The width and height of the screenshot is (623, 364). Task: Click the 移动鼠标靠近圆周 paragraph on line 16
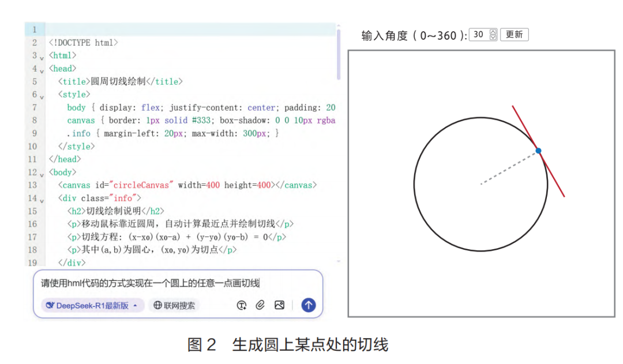(181, 224)
